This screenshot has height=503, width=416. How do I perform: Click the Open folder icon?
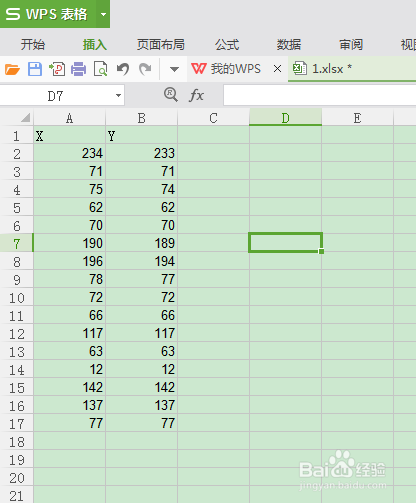pyautogui.click(x=12, y=69)
